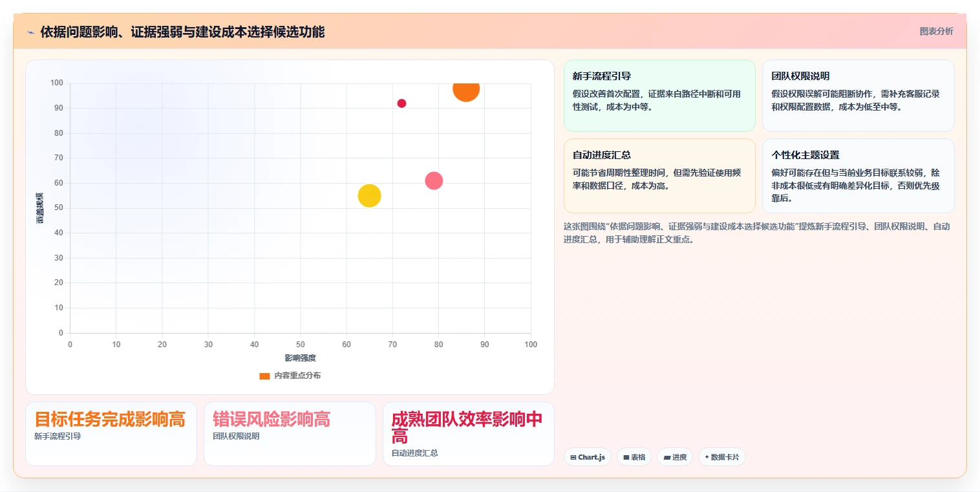Click the 自动进度汇总 caption under 成熟团队效率影响中高
Screen dimensions: 980x492
[x=415, y=453]
